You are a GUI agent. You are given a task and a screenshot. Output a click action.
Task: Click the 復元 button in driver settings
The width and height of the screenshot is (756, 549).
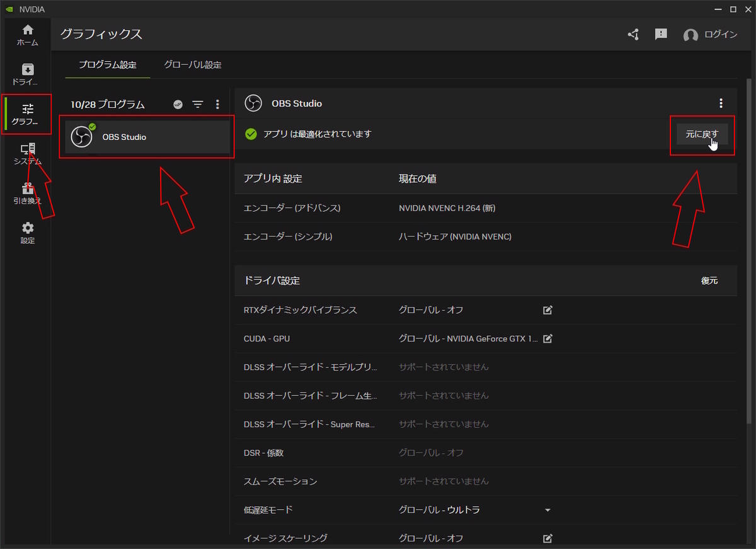(709, 280)
